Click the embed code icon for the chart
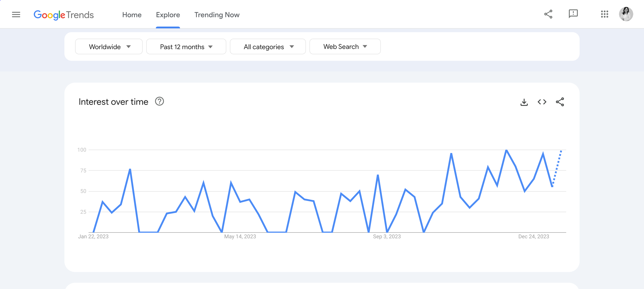 541,102
